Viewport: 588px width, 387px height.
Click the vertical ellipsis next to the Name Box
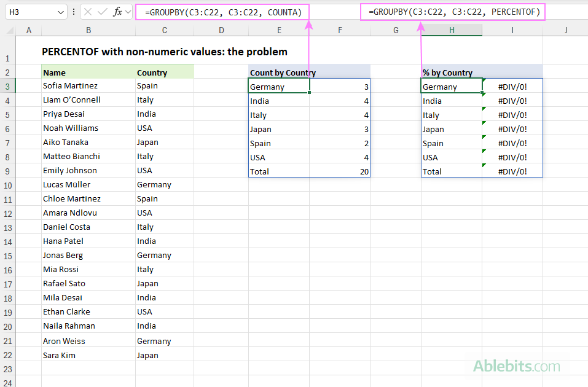pyautogui.click(x=74, y=12)
